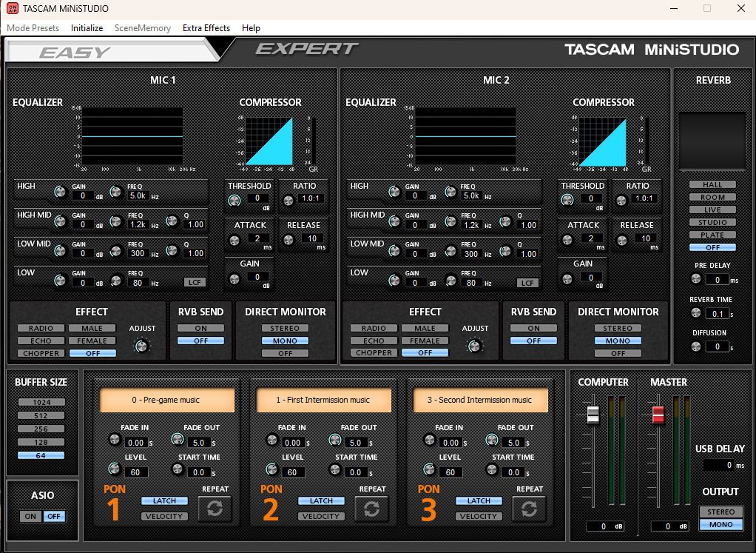Image resolution: width=756 pixels, height=553 pixels.
Task: Click the MIC 1 LOW MID frequency knob
Action: (x=115, y=250)
